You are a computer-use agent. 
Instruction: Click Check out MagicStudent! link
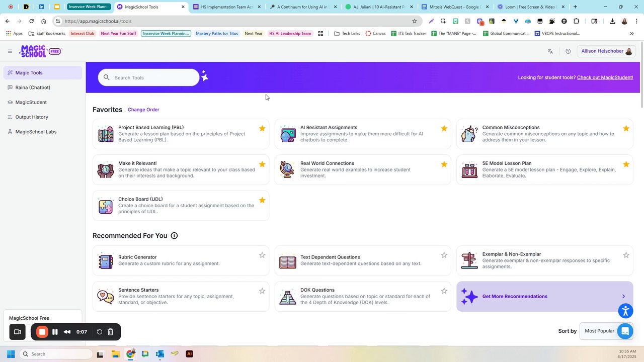pos(605,77)
